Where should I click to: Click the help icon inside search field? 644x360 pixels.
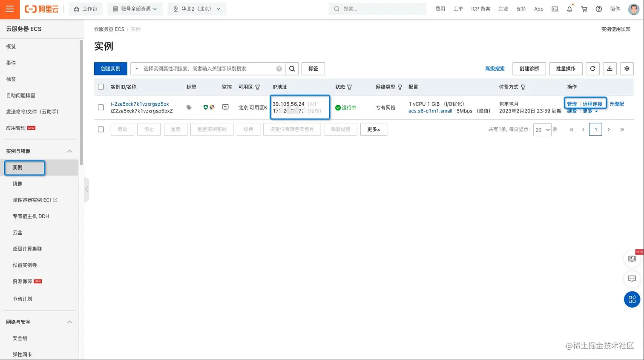[279, 69]
